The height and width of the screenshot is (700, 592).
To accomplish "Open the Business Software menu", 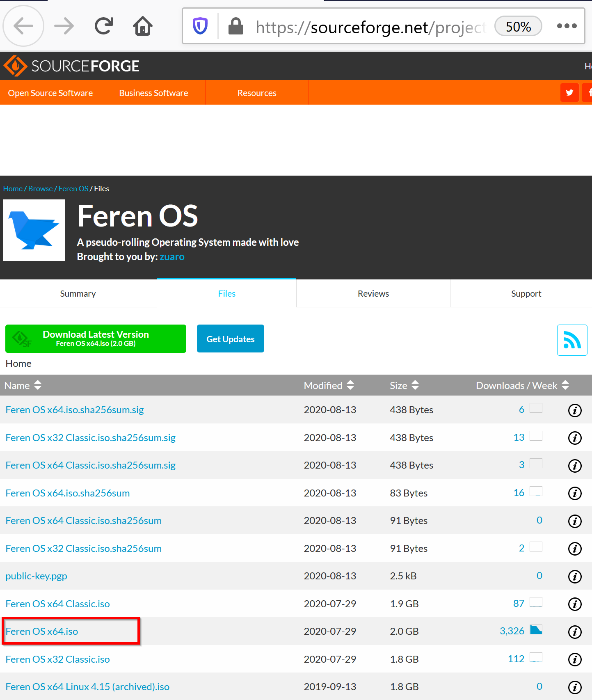I will pos(153,93).
